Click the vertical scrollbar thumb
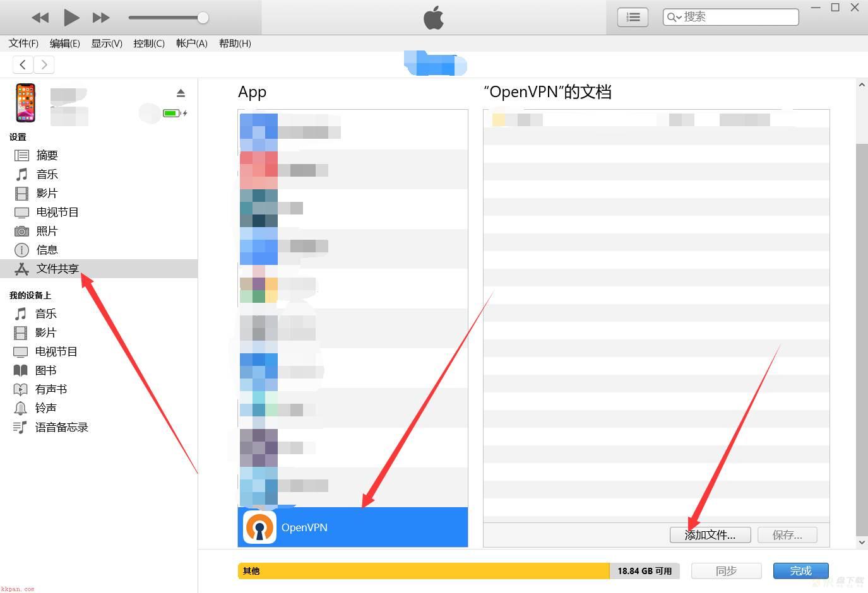Image resolution: width=868 pixels, height=593 pixels. (x=862, y=339)
